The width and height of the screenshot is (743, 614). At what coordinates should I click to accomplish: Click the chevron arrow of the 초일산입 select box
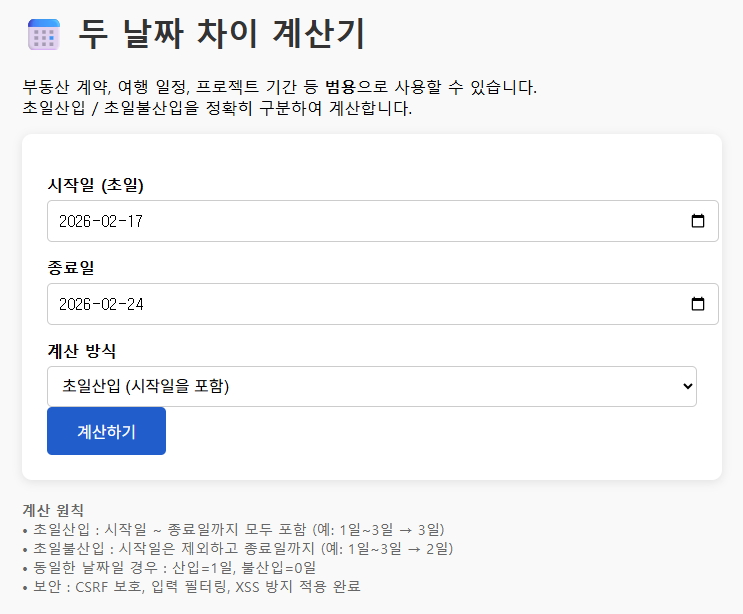686,386
